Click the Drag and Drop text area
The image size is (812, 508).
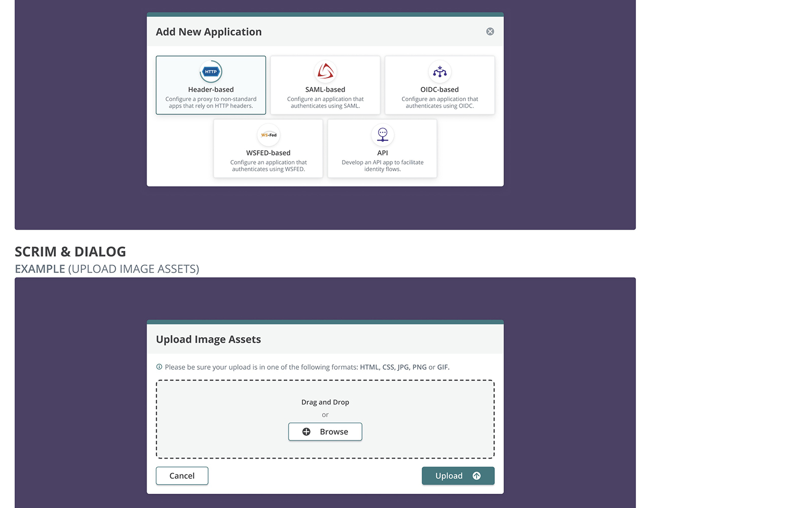click(x=325, y=402)
